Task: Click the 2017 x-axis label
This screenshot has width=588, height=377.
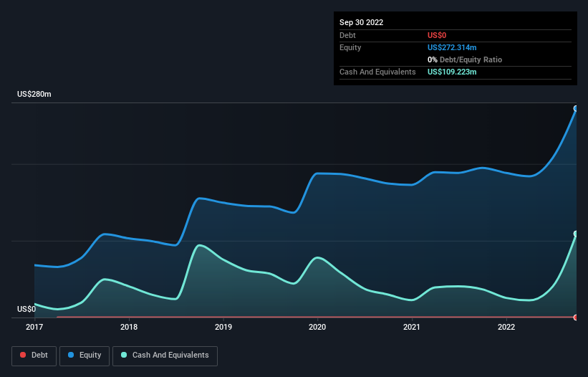Action: 34,327
